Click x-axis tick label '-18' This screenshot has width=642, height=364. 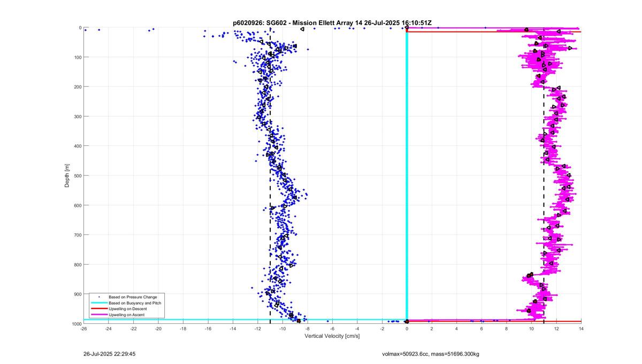[183, 329]
